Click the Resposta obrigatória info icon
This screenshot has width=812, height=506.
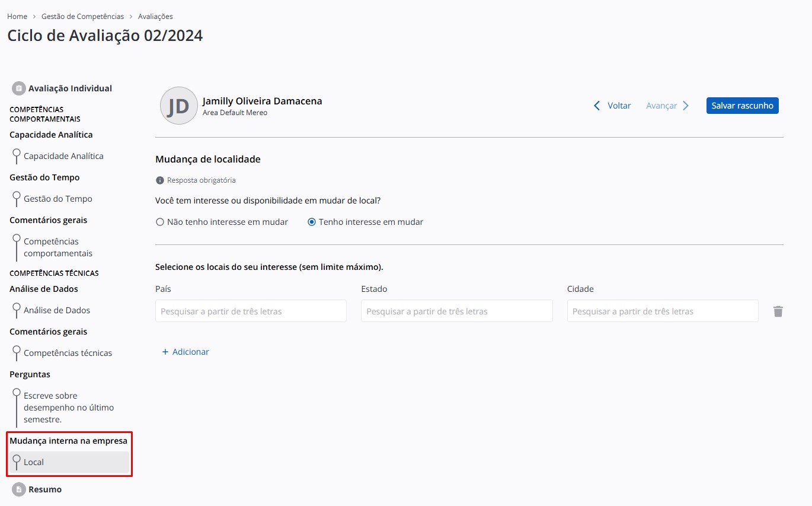click(x=159, y=180)
